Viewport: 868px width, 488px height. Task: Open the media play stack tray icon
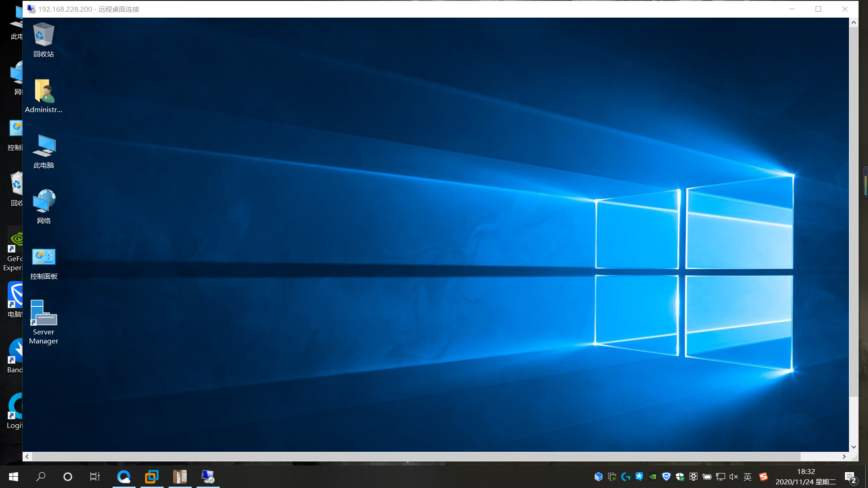[x=612, y=477]
